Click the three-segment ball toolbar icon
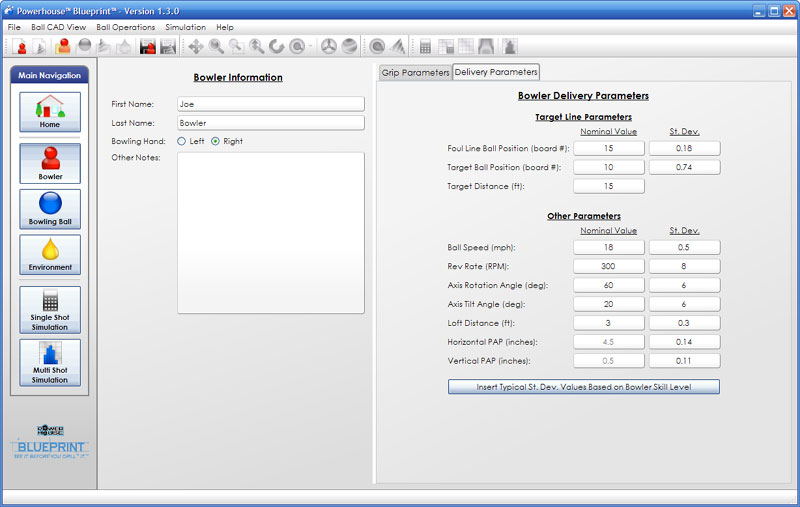The width and height of the screenshot is (800, 507). point(329,46)
